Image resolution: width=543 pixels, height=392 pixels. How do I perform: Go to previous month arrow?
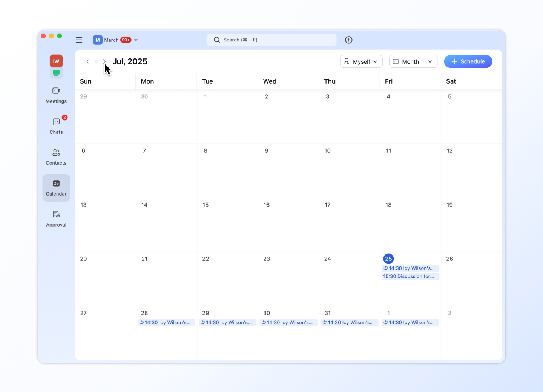[x=88, y=61]
